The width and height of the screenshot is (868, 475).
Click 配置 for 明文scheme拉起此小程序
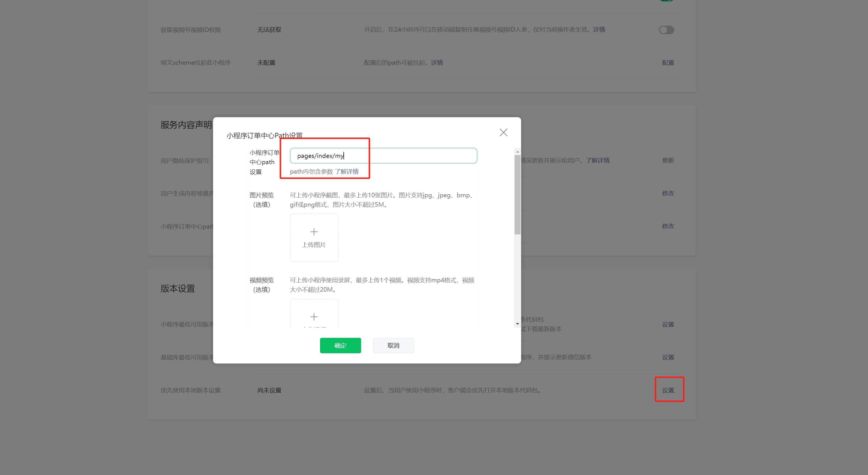pyautogui.click(x=668, y=63)
